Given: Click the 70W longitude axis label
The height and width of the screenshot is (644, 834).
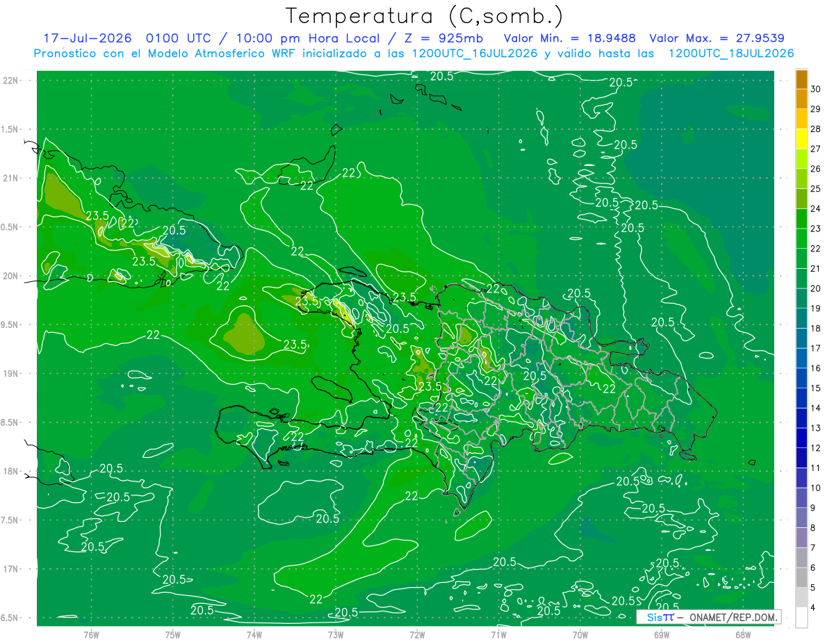Looking at the screenshot, I should [x=580, y=634].
